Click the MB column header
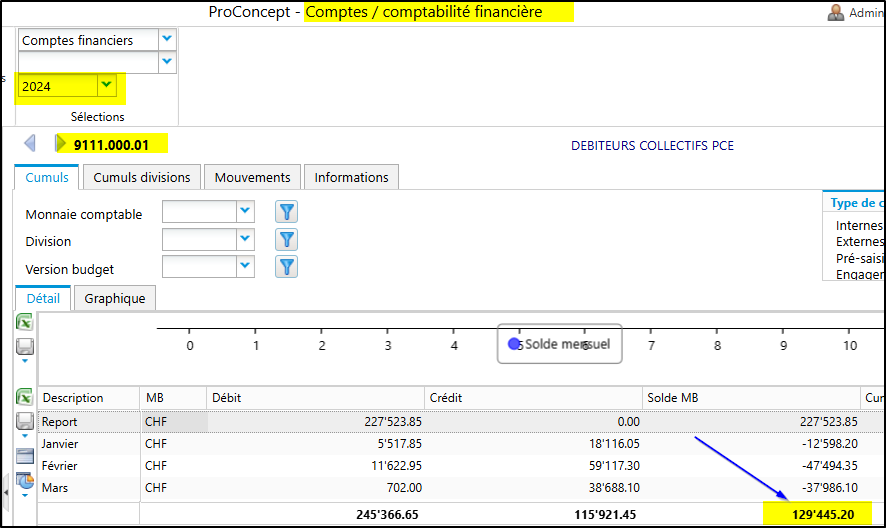886x528 pixels. coord(173,398)
